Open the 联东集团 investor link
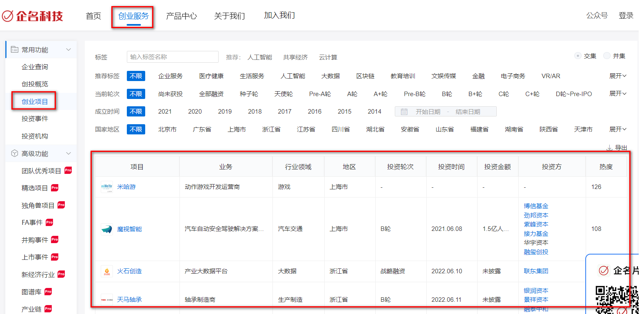The height and width of the screenshot is (314, 644). [536, 271]
